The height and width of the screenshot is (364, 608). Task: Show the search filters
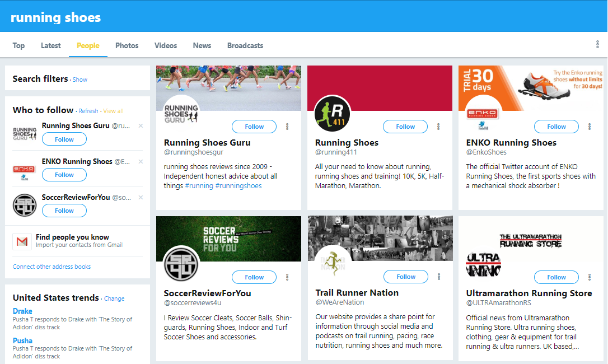click(80, 80)
